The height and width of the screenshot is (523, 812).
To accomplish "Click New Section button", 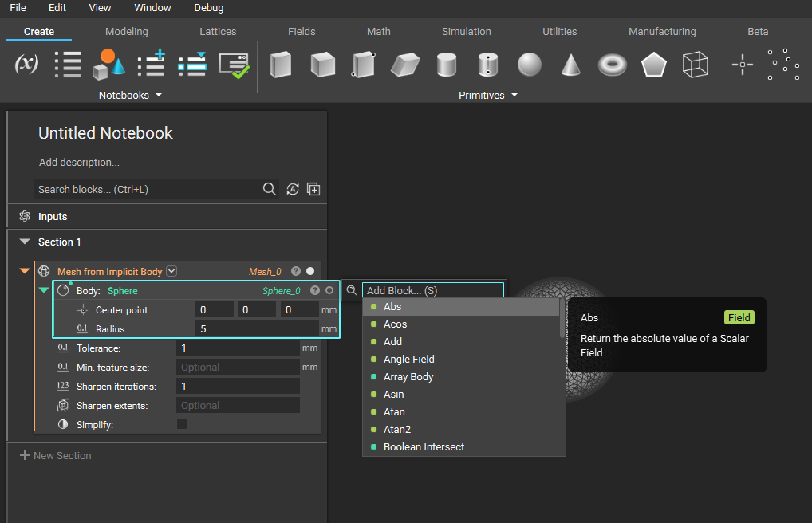I will point(55,456).
